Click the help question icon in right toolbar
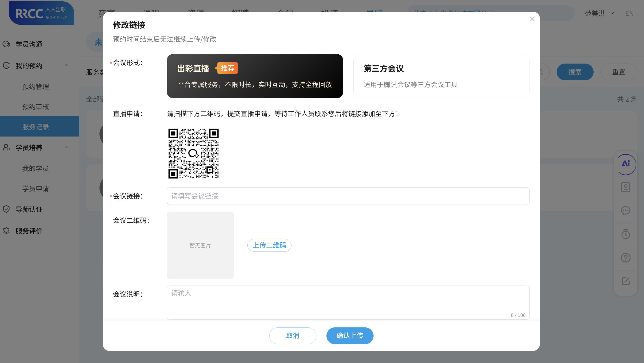 (x=625, y=258)
